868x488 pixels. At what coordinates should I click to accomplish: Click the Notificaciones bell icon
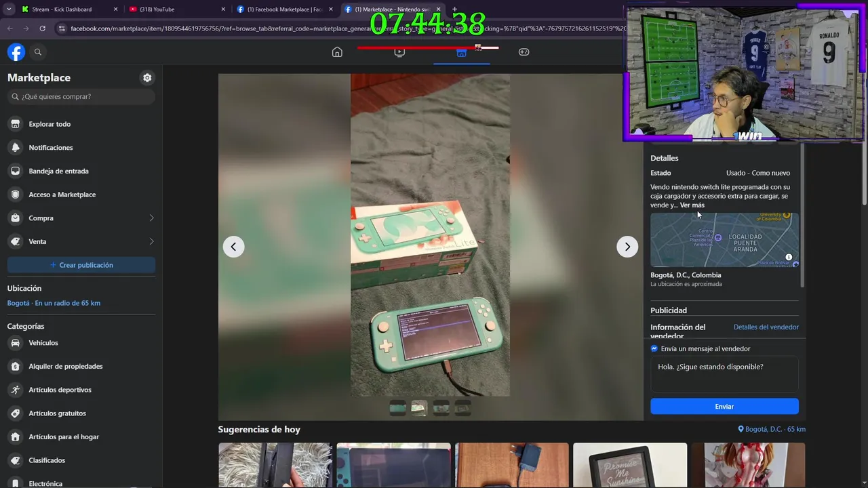16,148
